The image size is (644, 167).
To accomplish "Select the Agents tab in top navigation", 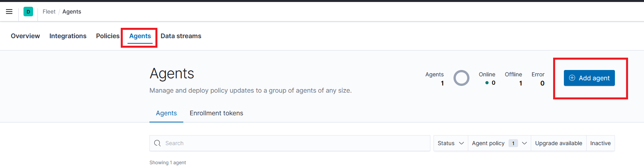I will [140, 36].
